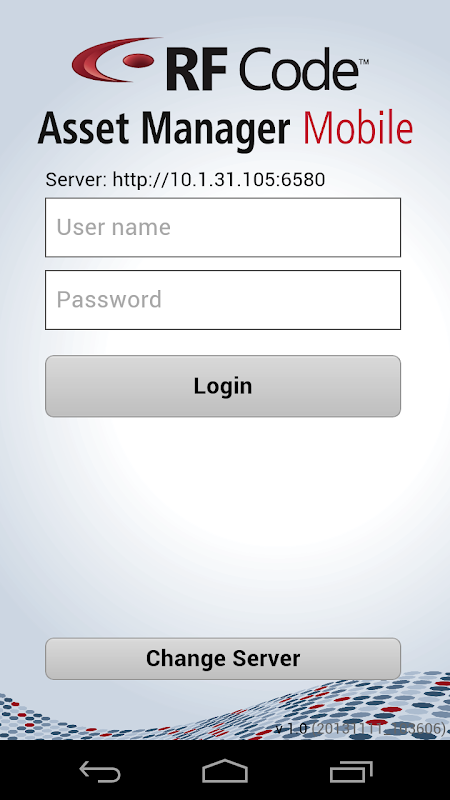This screenshot has height=800, width=450.
Task: Open the recent apps overview icon
Action: [x=351, y=771]
